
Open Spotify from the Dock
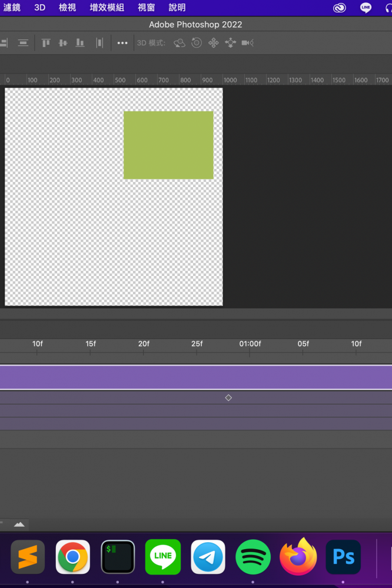coord(253,557)
